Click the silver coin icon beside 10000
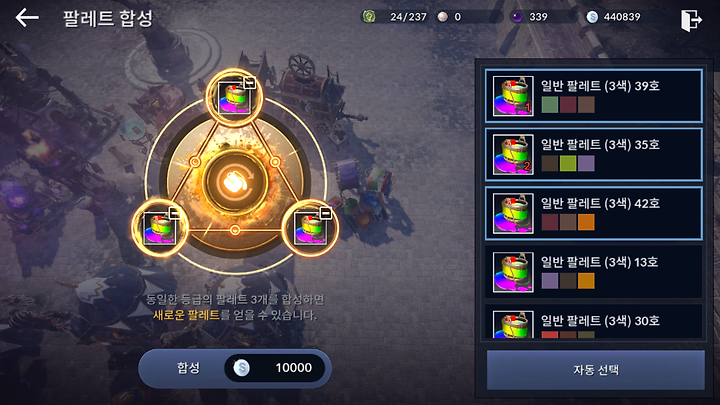720x405 pixels. pos(241,367)
